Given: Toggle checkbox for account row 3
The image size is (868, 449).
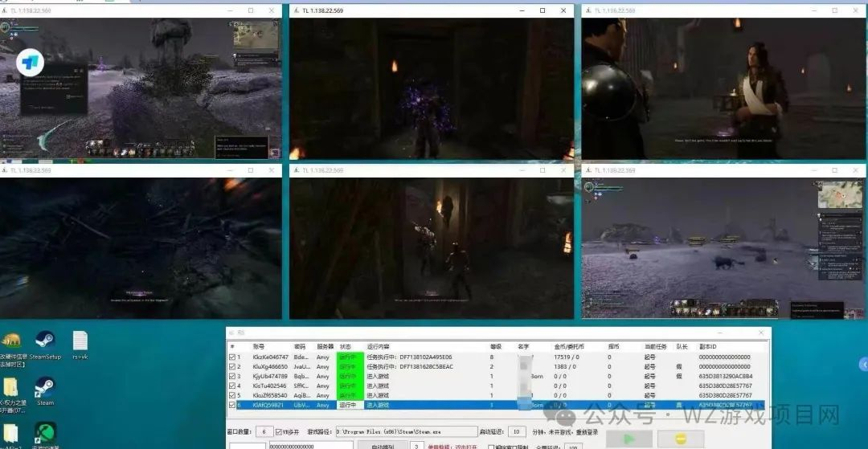Looking at the screenshot, I should click(x=233, y=376).
